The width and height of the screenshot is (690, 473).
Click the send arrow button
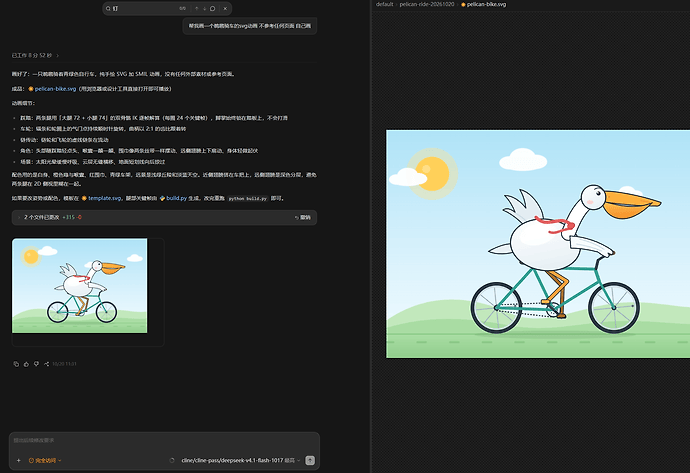tap(310, 460)
